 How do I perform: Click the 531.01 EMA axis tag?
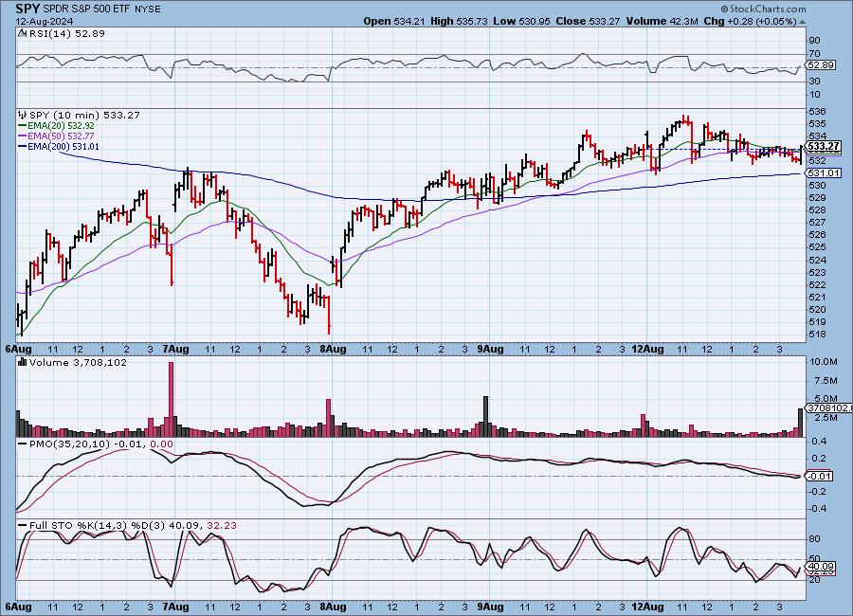pyautogui.click(x=824, y=173)
